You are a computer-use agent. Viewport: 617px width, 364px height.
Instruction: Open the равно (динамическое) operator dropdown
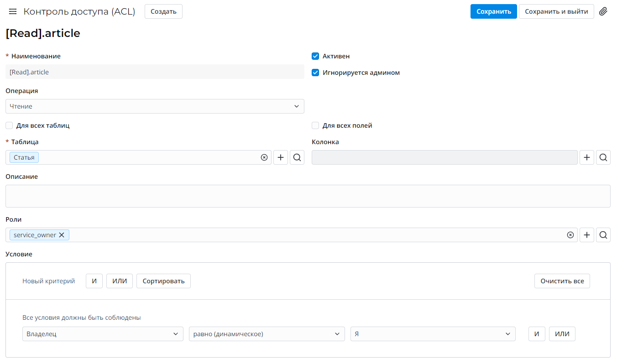pyautogui.click(x=267, y=334)
